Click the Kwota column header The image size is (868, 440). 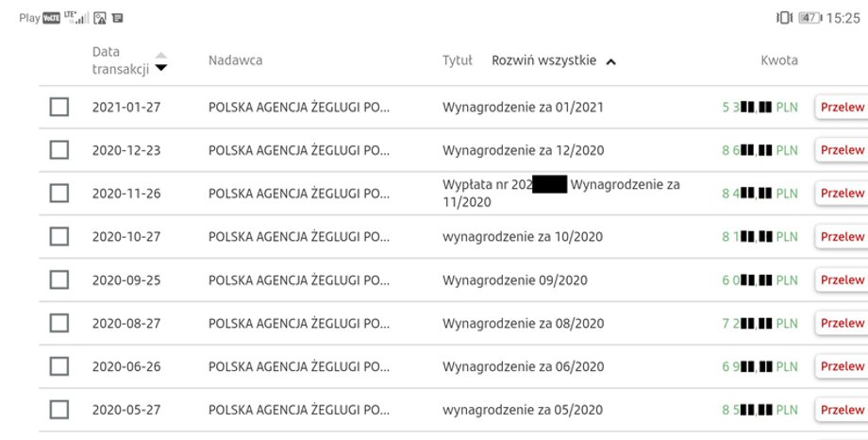click(x=779, y=60)
